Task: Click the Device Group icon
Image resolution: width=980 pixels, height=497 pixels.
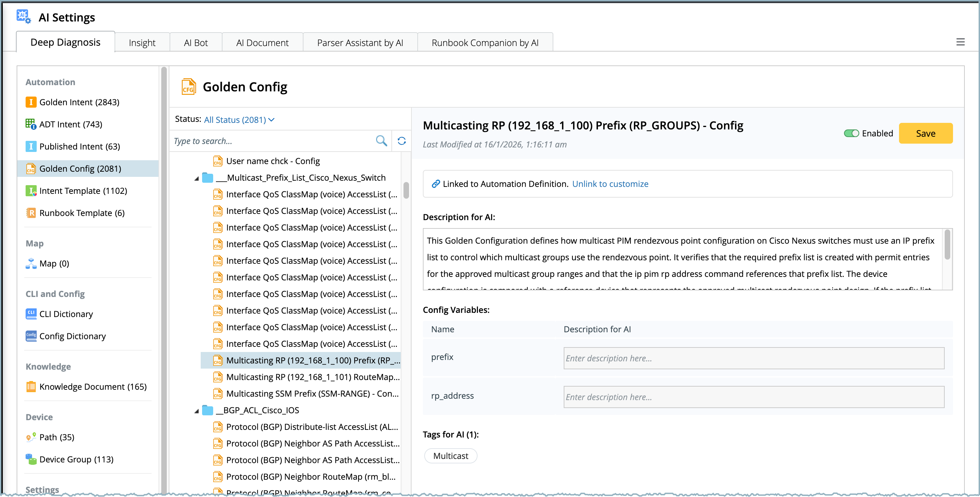Action: coord(31,459)
